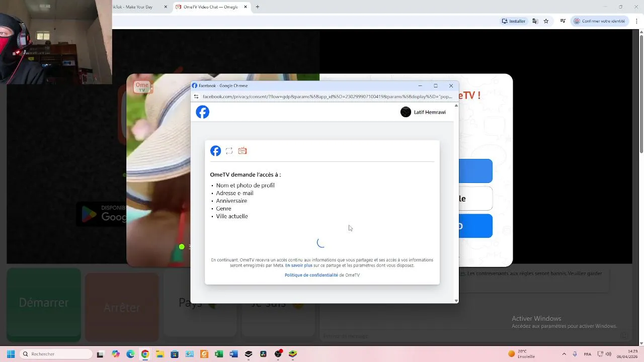Open Windows Start menu
Image resolution: width=644 pixels, height=362 pixels.
pyautogui.click(x=11, y=354)
